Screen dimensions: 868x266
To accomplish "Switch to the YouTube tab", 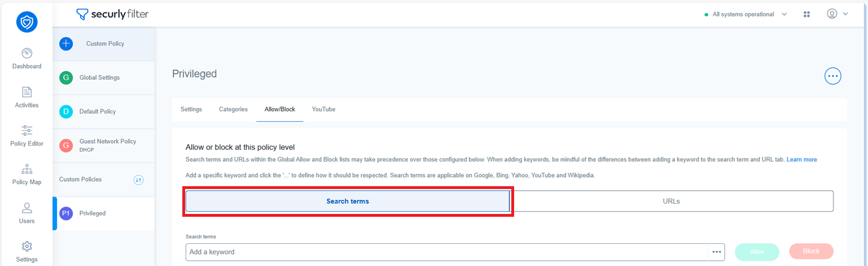I will click(x=323, y=109).
